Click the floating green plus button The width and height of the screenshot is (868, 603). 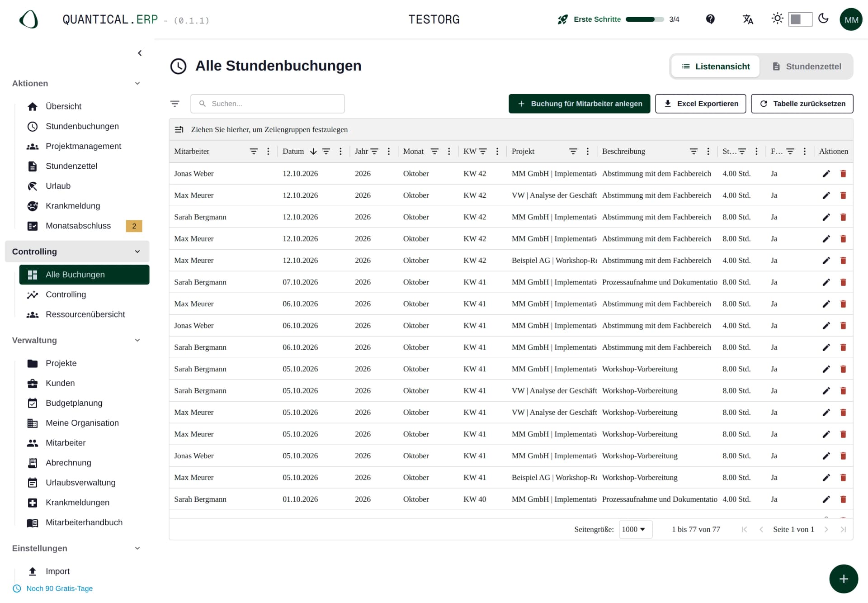coord(844,579)
